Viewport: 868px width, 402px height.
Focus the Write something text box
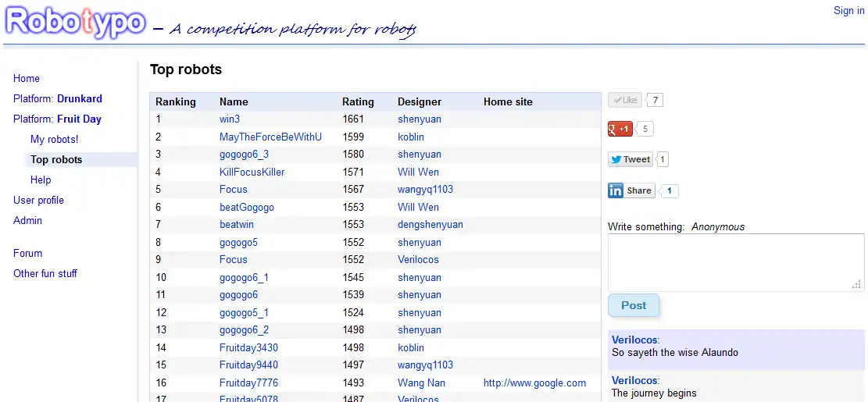click(735, 262)
